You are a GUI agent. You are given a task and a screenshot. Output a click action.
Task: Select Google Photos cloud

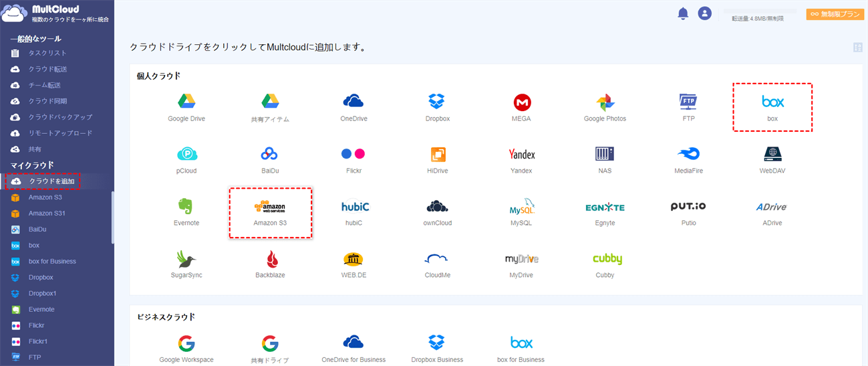605,108
